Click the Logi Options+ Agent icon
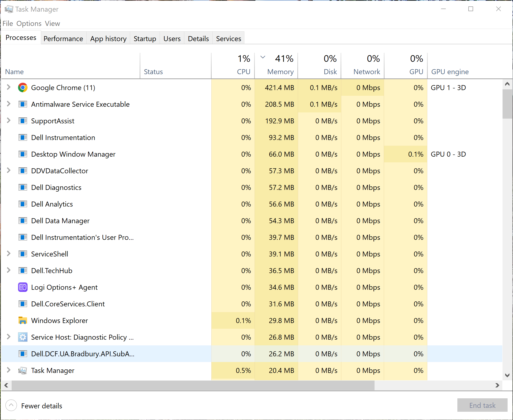 tap(23, 287)
